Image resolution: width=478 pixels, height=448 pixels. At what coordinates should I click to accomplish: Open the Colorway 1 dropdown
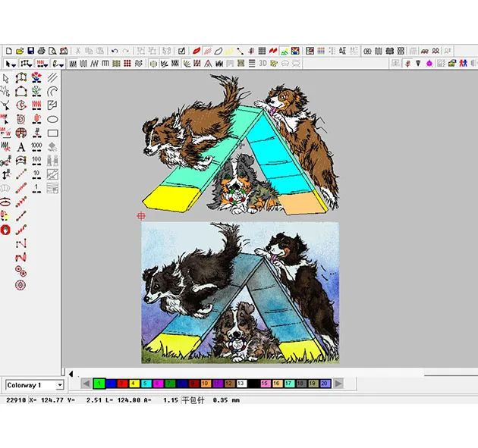pyautogui.click(x=59, y=386)
